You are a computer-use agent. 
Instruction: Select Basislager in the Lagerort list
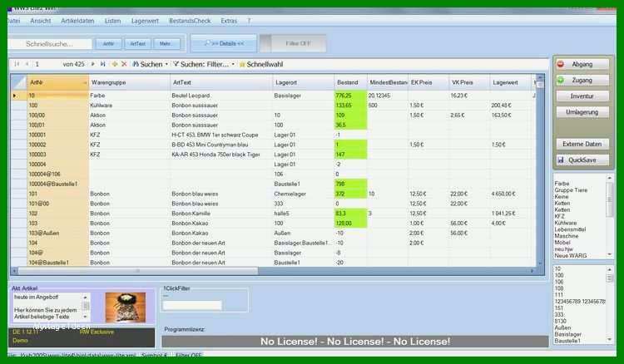(568, 335)
